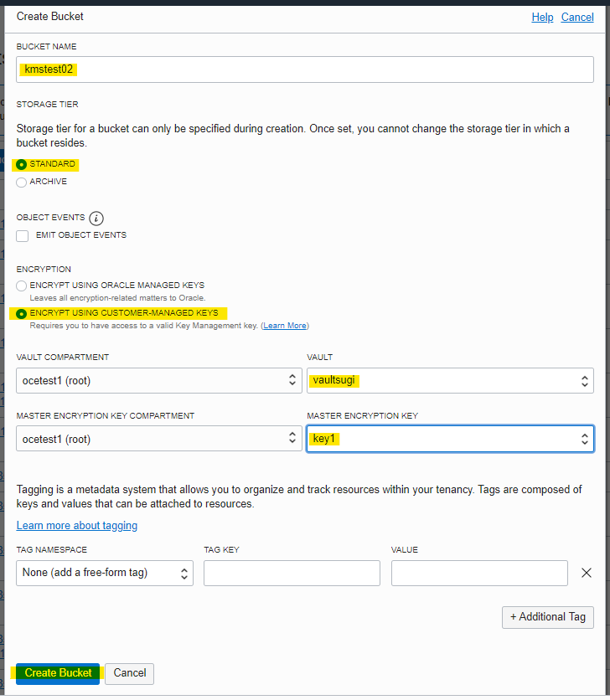Choose Encrypt Using Customer-Managed Keys
Screen dimensions: 610x700
21,314
